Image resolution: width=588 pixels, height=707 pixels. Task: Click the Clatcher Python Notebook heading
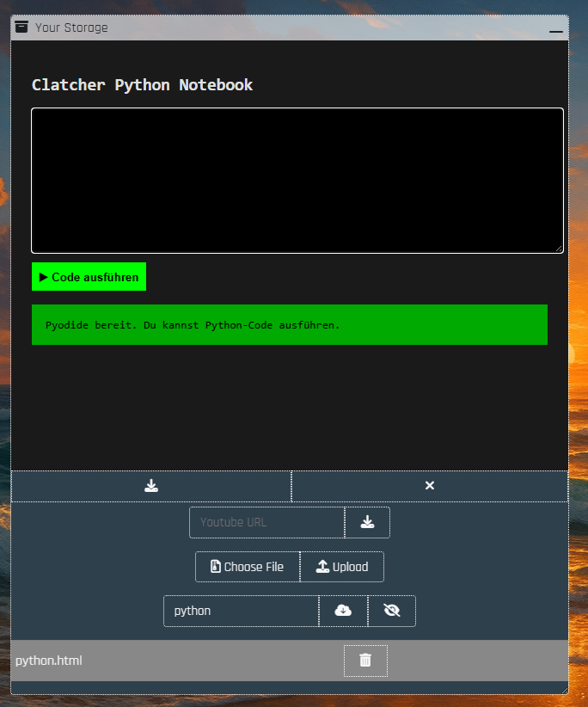pos(143,85)
